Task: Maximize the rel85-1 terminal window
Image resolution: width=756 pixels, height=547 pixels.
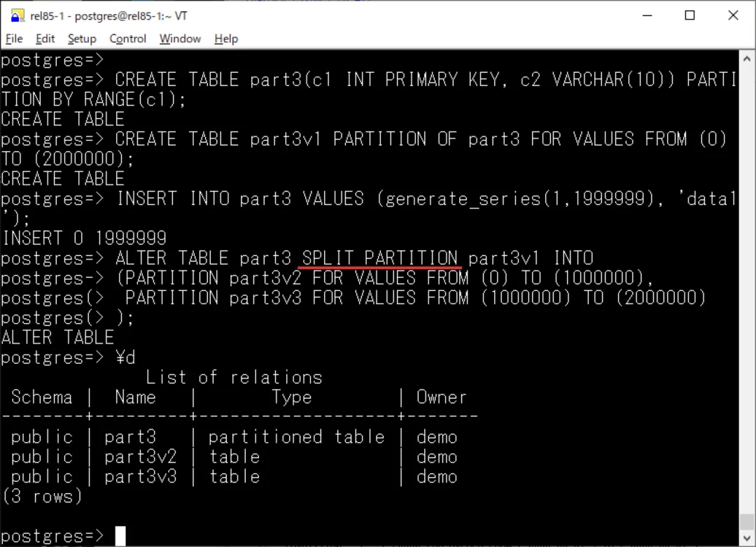Action: 690,15
